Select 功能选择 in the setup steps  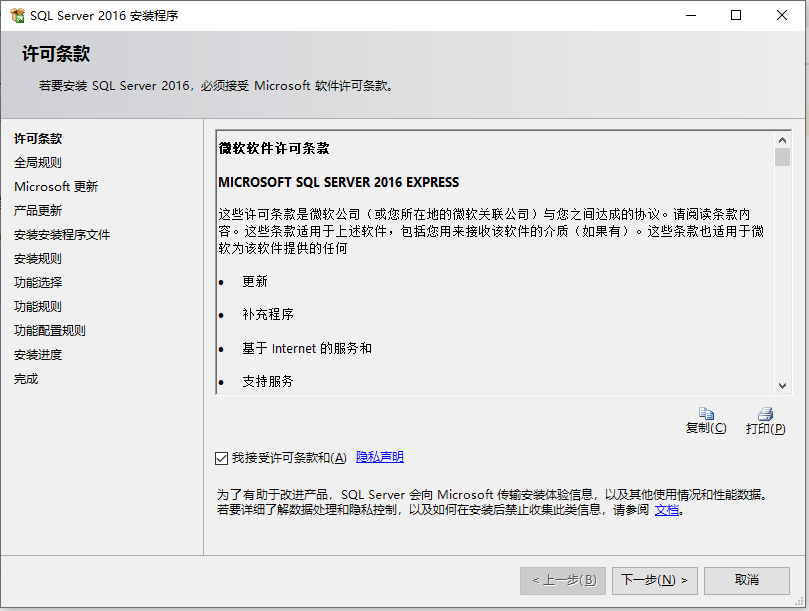38,283
